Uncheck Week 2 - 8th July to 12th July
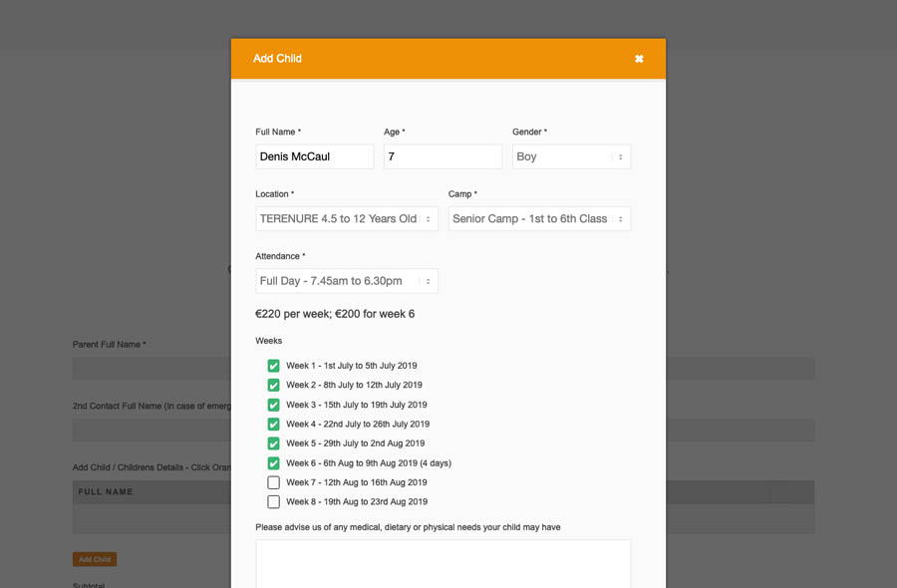 pos(273,385)
